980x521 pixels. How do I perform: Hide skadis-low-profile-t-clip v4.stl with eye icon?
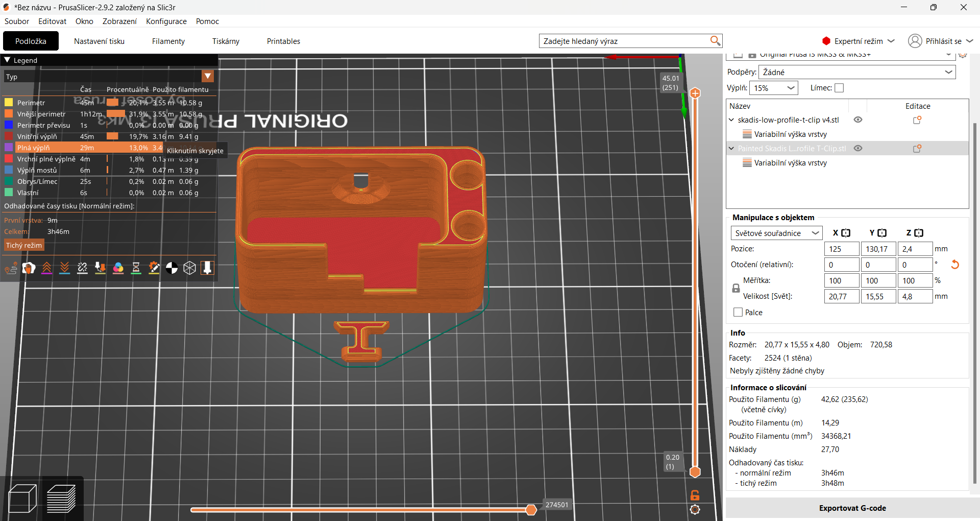858,120
